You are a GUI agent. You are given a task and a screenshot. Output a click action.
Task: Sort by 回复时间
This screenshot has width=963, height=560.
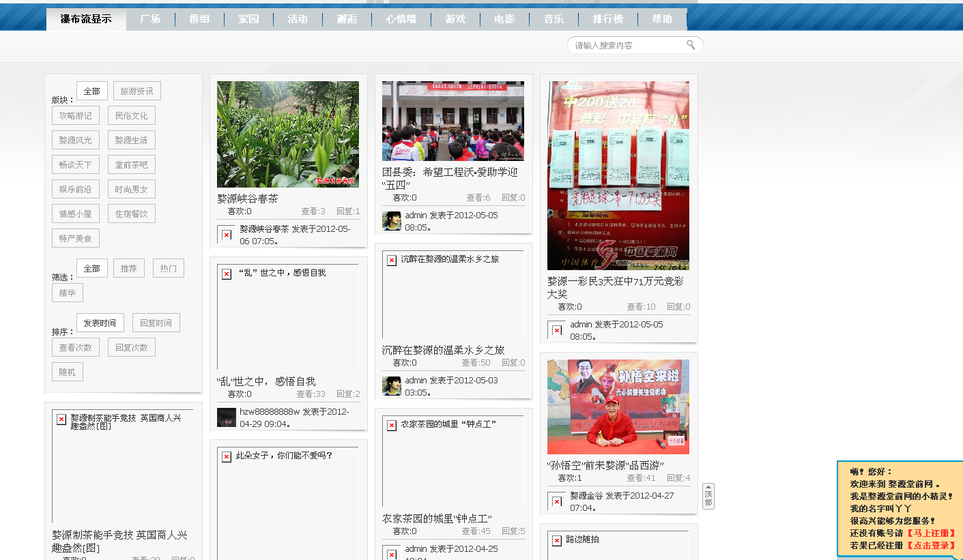tap(156, 323)
